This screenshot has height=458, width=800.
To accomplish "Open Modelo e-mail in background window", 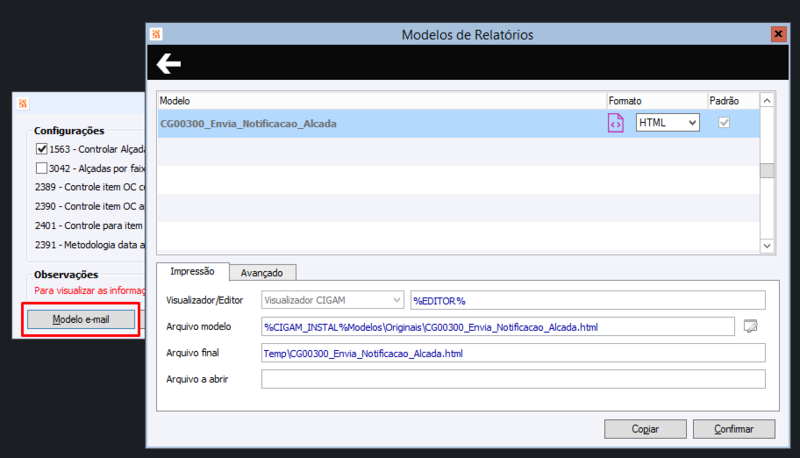I will click(81, 319).
